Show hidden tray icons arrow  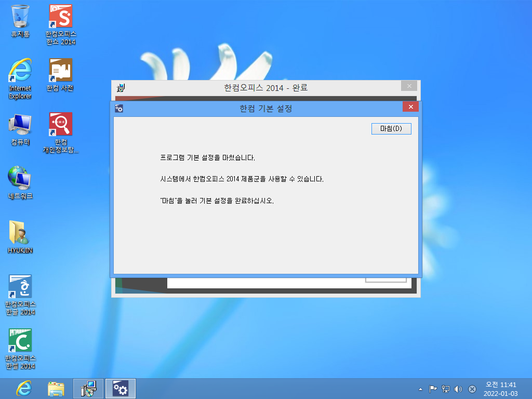420,389
